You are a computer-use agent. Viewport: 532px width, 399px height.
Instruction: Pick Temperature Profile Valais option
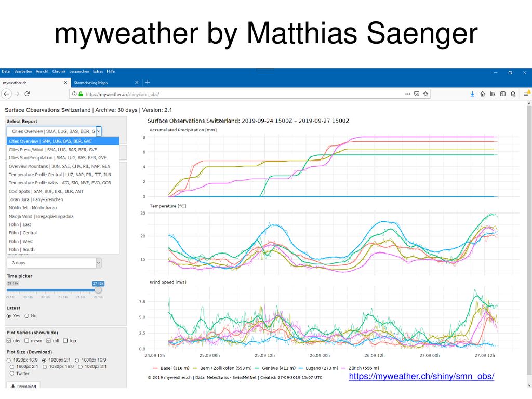(x=63, y=182)
